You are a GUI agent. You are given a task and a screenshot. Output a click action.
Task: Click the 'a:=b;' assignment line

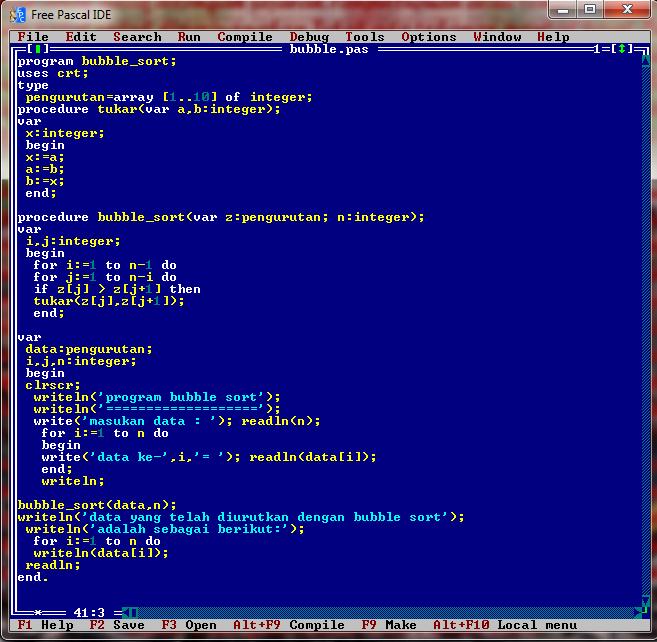point(45,169)
